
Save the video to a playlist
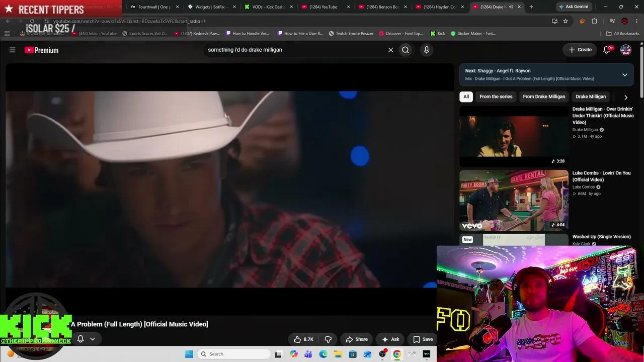(x=423, y=339)
